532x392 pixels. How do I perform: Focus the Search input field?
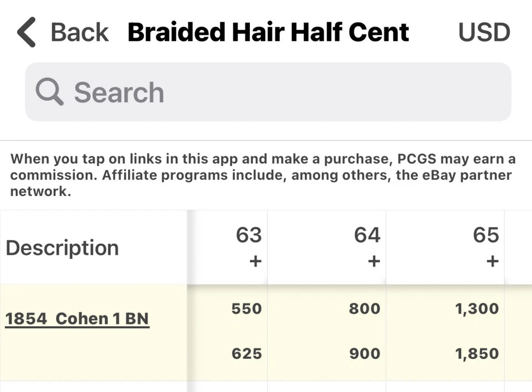point(277,92)
